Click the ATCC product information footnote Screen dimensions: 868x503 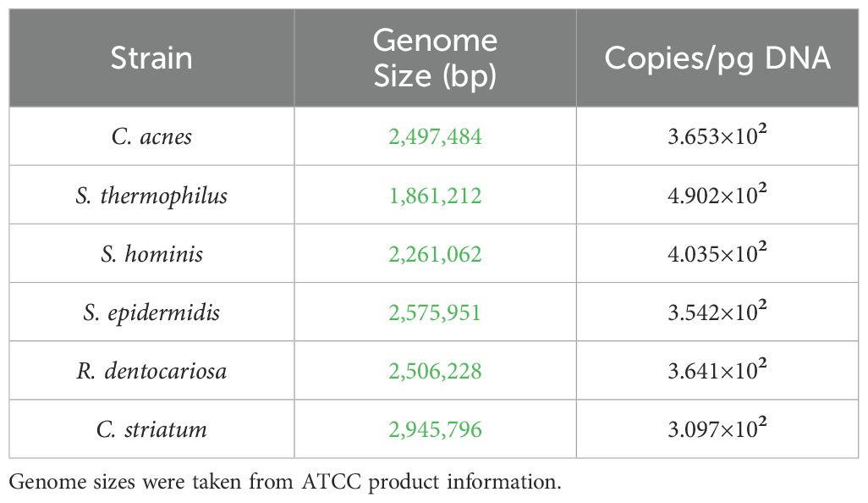(285, 481)
